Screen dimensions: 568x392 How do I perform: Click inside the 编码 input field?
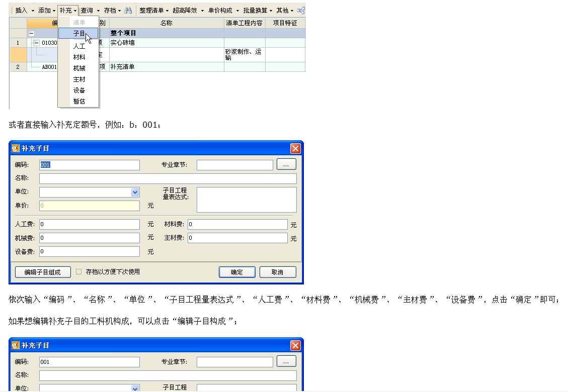point(89,165)
